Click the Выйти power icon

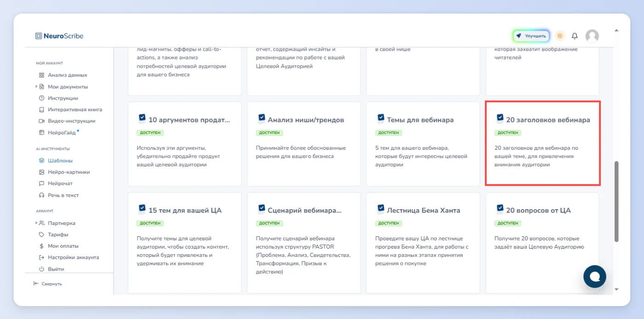coord(41,269)
